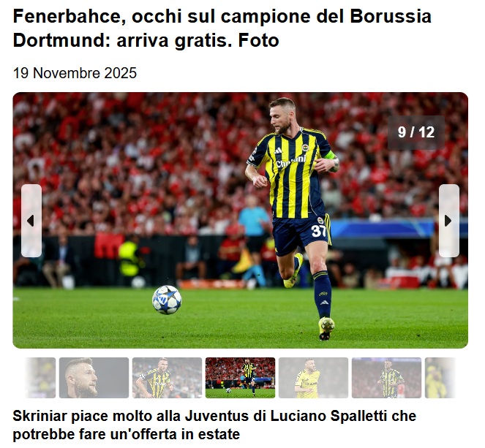Screen dimensions: 485x448
Task: Click the word Foto in the headline
Action: (x=258, y=40)
